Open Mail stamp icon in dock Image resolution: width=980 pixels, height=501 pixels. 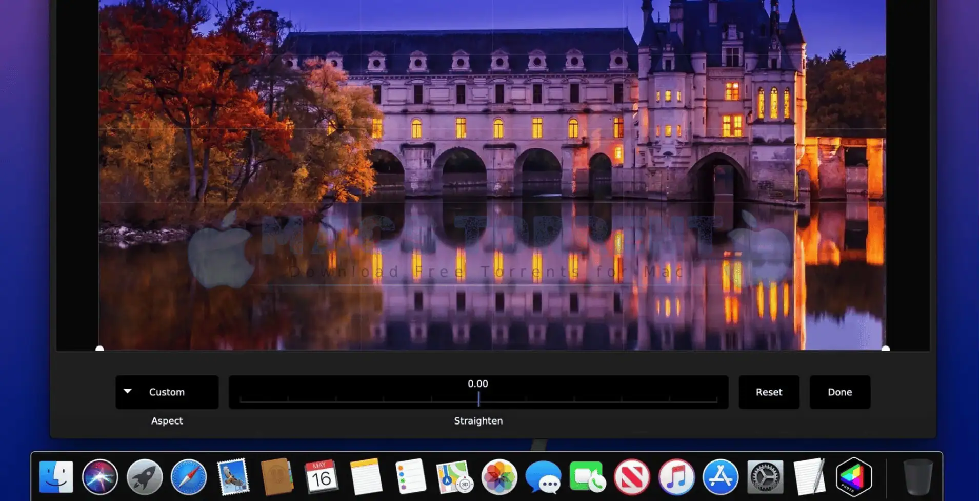point(233,477)
